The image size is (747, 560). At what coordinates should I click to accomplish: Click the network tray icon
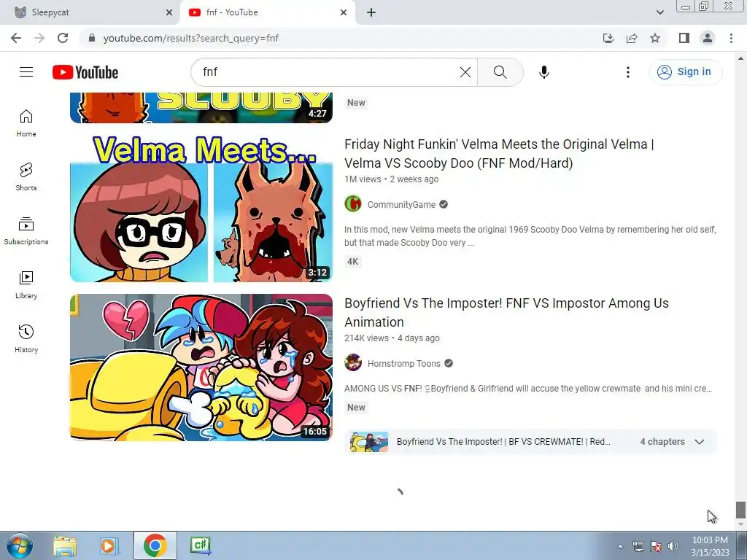(x=638, y=546)
